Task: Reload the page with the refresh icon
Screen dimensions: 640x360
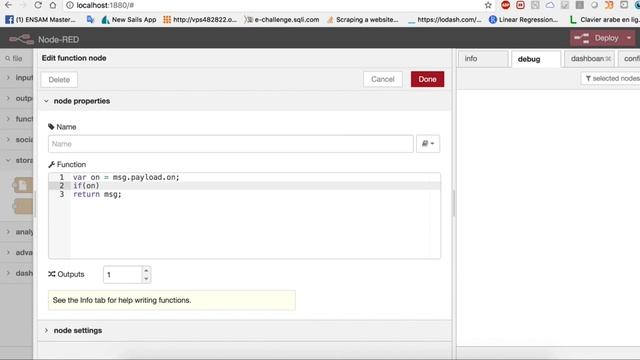Action: coord(38,5)
